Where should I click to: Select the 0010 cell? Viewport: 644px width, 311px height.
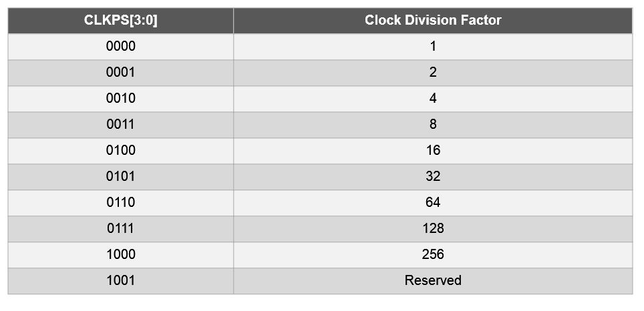[121, 99]
